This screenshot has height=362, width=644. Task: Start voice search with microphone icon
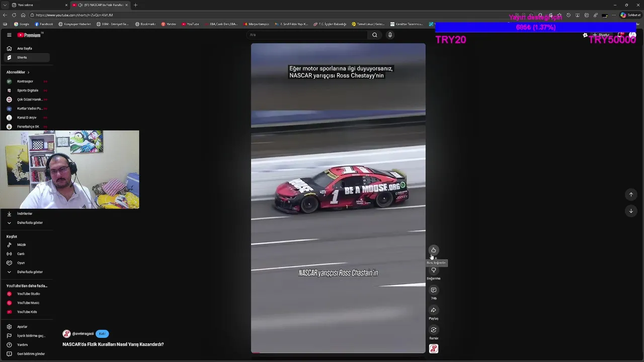point(390,35)
